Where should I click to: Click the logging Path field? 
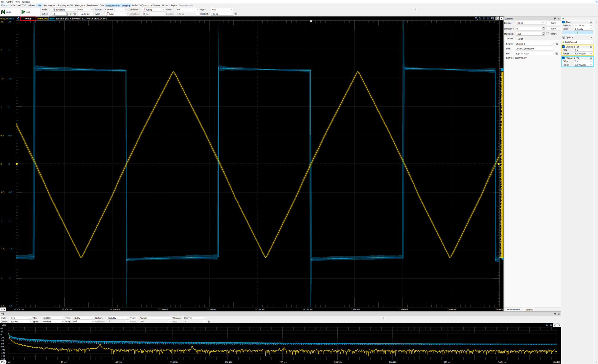click(534, 49)
